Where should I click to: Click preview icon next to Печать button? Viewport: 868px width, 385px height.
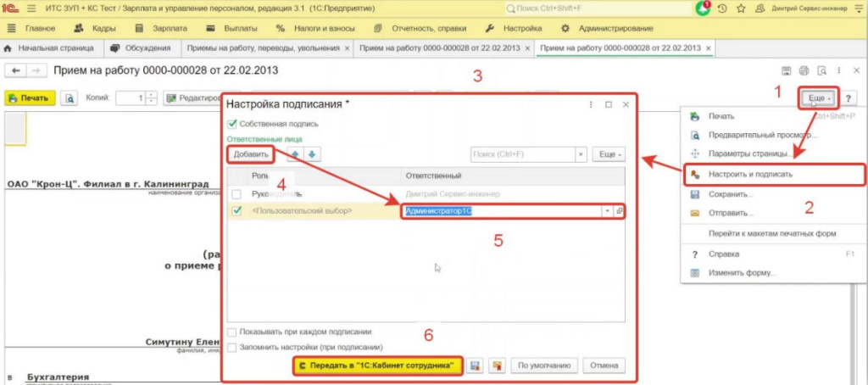pos(70,98)
